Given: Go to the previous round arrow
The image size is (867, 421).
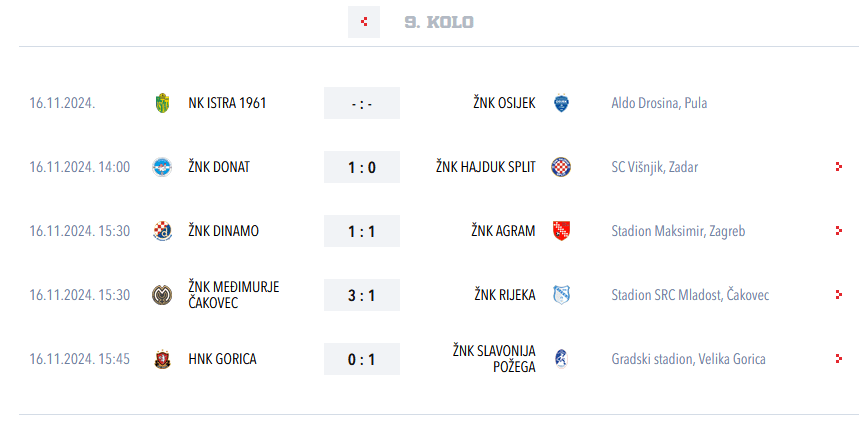Looking at the screenshot, I should (x=364, y=22).
